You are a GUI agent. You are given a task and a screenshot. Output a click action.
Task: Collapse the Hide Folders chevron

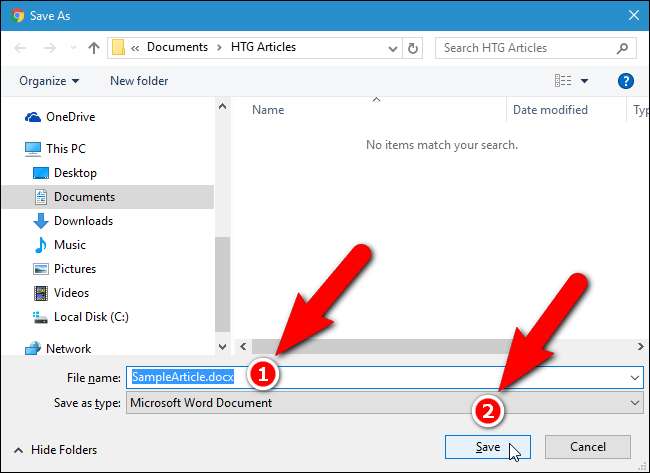pyautogui.click(x=19, y=448)
